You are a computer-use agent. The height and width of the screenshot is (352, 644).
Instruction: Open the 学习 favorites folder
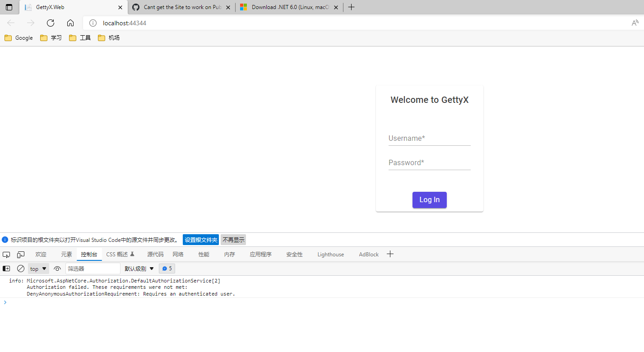point(51,38)
